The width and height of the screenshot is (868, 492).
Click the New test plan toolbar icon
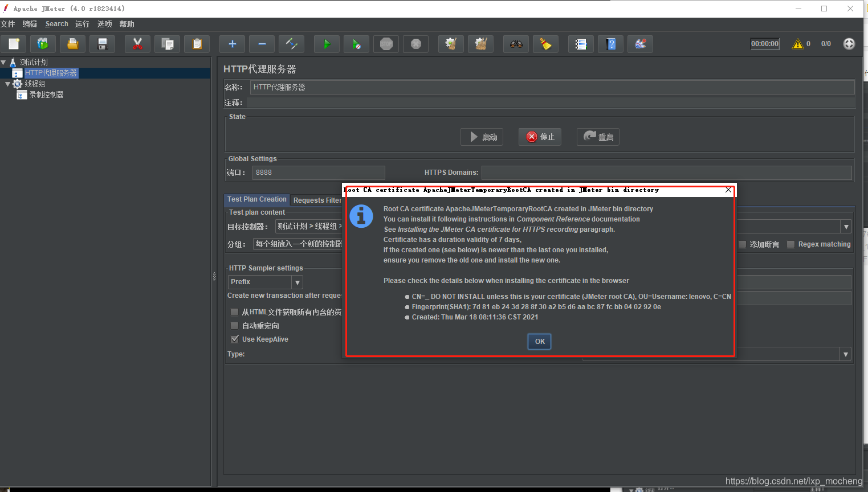tap(14, 44)
